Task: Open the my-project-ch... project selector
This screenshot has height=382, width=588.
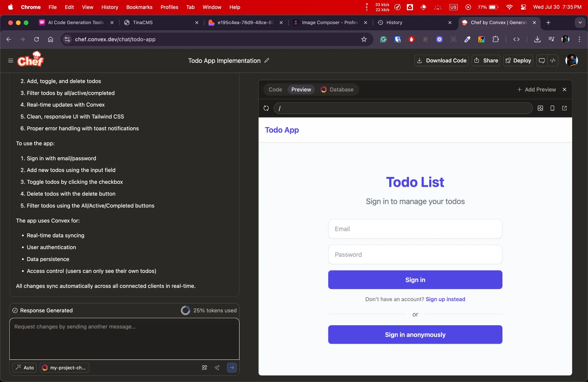Action: point(64,368)
